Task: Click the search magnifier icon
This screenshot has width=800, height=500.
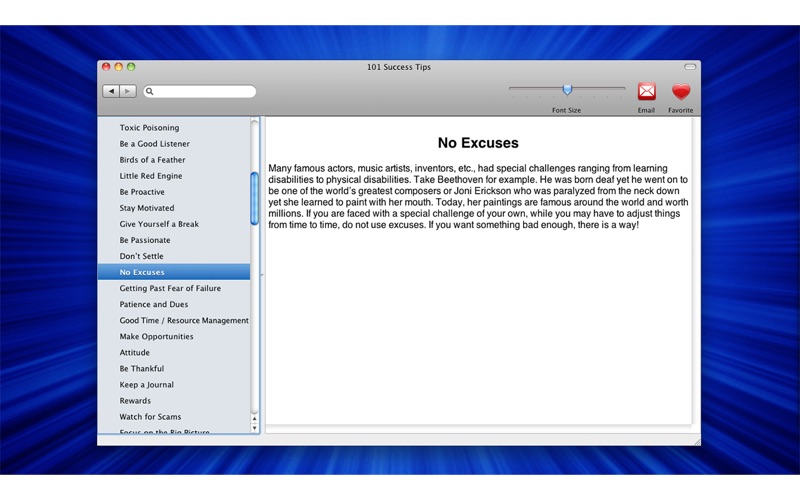Action: click(x=149, y=91)
